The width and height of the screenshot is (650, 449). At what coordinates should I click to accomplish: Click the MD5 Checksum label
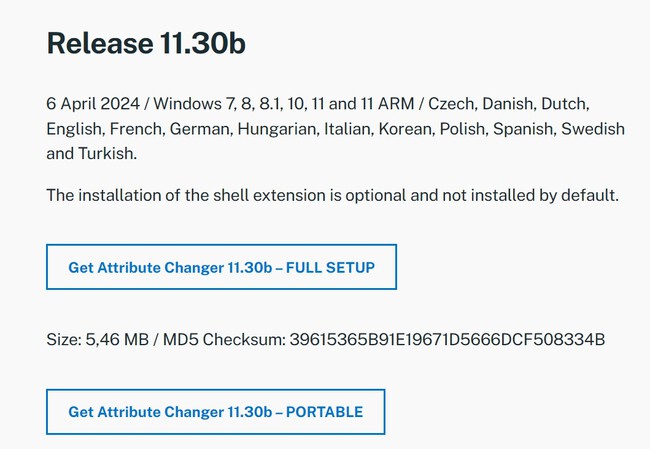[224, 340]
